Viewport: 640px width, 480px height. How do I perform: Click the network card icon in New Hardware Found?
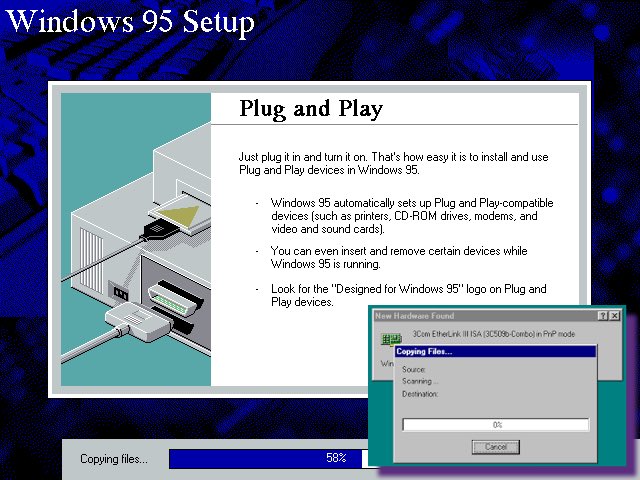coord(391,338)
